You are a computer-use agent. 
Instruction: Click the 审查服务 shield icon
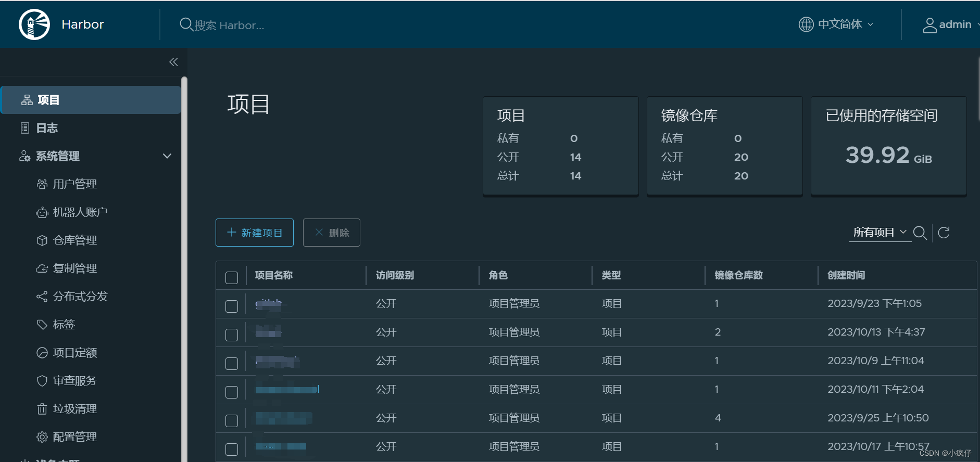(x=42, y=381)
